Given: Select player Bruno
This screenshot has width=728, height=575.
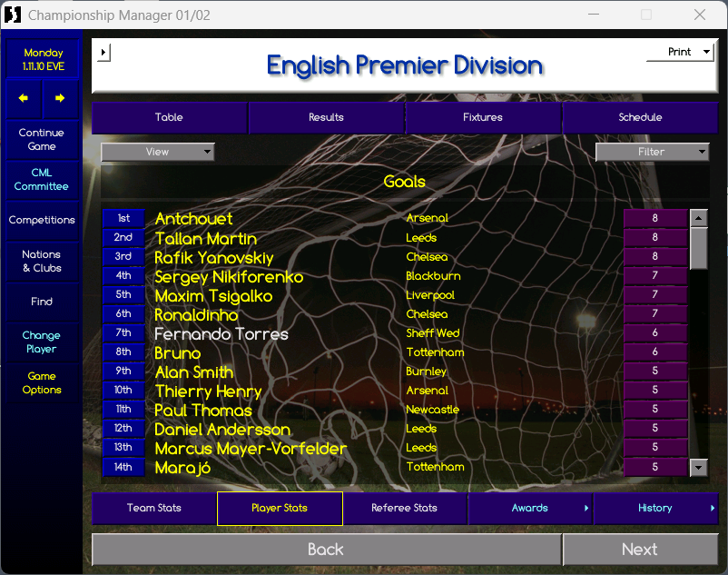Looking at the screenshot, I should [177, 353].
